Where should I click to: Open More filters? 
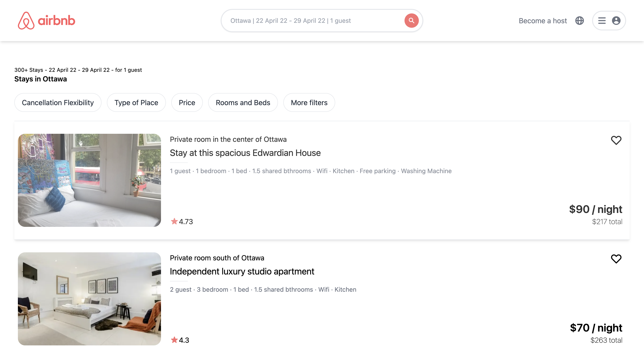point(309,103)
